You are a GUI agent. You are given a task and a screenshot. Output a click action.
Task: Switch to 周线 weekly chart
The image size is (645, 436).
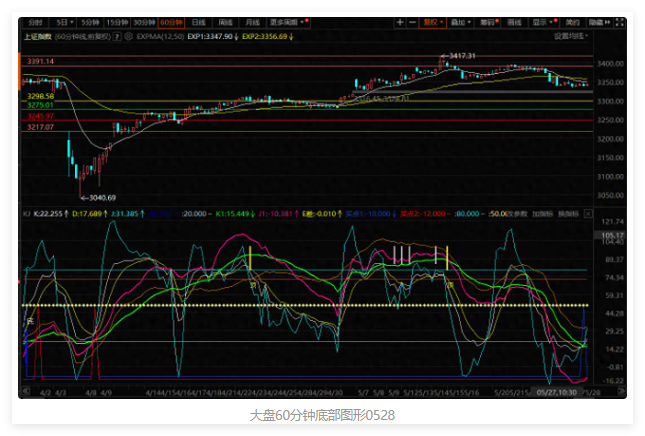pos(225,22)
